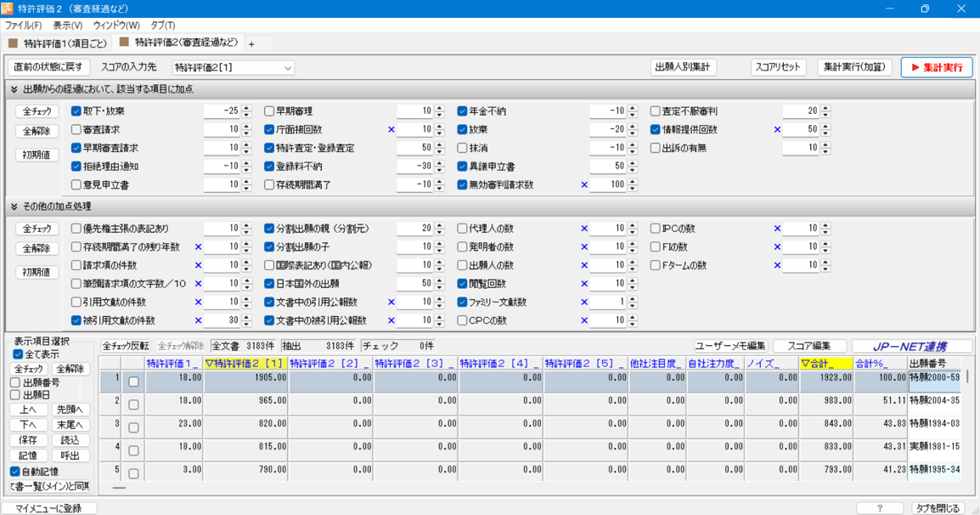This screenshot has width=980, height=515.
Task: Click the ▽合計 sort column header
Action: pyautogui.click(x=825, y=363)
